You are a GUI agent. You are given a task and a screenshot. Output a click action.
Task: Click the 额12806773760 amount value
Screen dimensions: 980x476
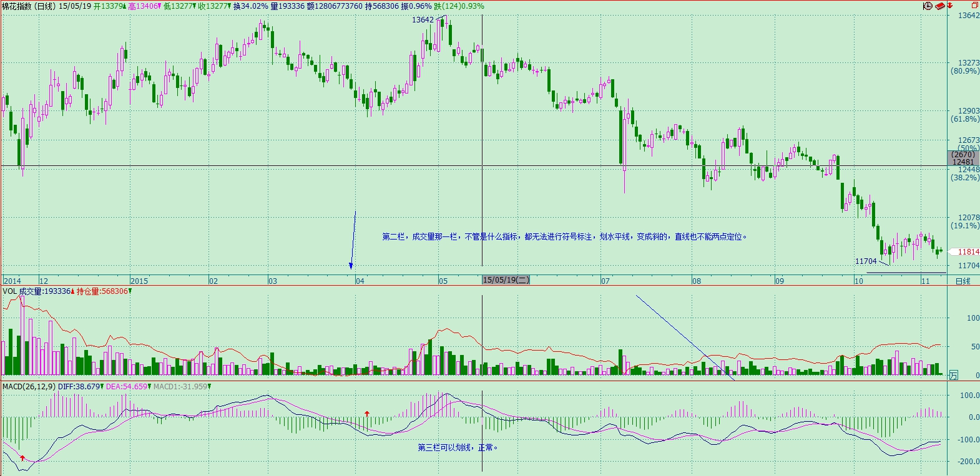[x=335, y=6]
